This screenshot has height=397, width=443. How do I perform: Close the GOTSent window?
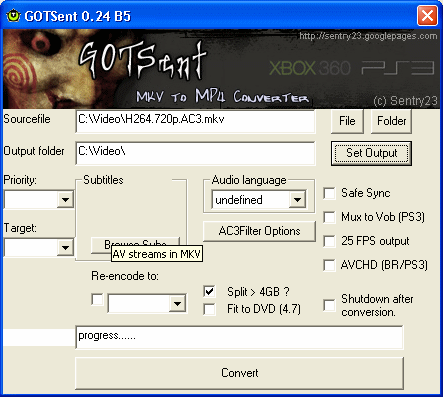(x=427, y=16)
